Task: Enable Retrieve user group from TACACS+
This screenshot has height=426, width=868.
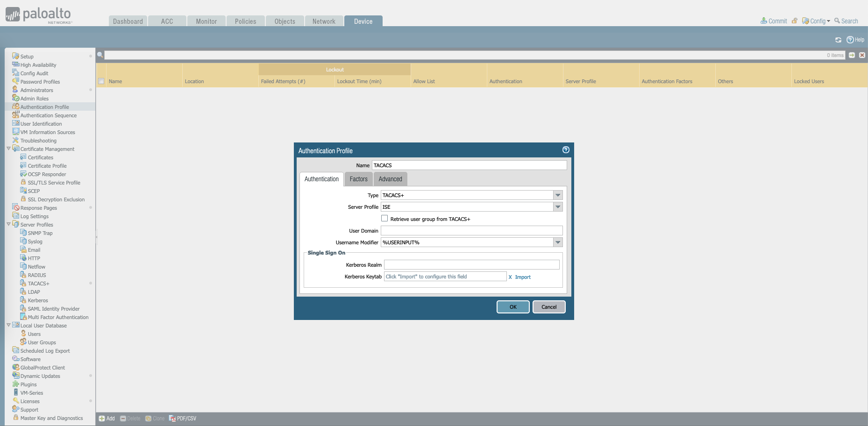Action: pos(384,219)
